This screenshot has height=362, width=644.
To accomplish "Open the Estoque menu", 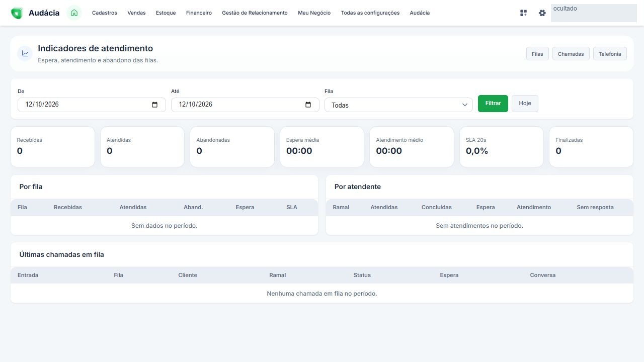I will pyautogui.click(x=166, y=13).
